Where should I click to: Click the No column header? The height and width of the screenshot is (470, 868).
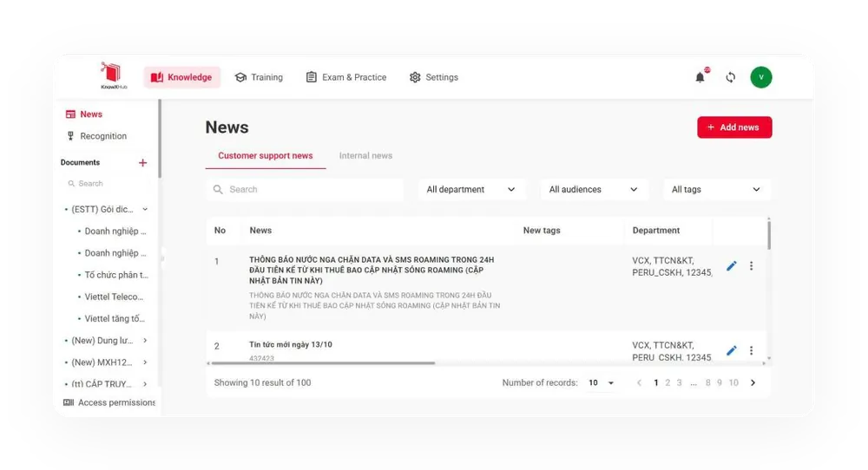point(220,231)
